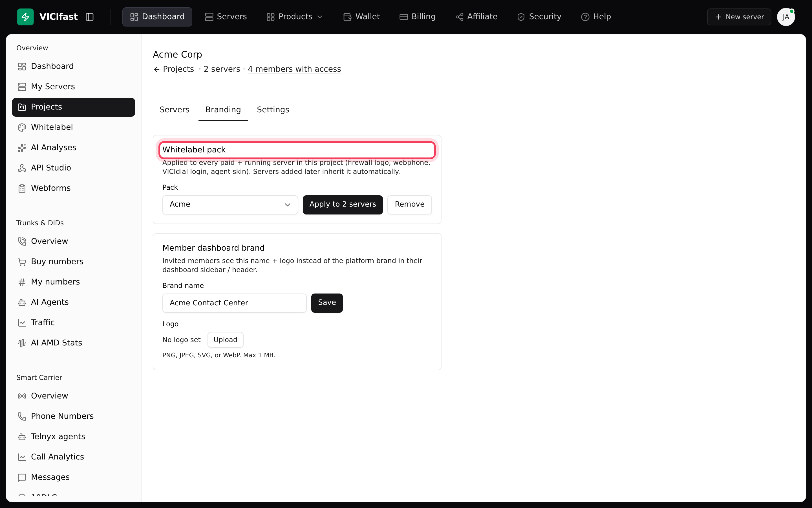812x508 pixels.
Task: Open Help in the top navigation
Action: coord(596,17)
